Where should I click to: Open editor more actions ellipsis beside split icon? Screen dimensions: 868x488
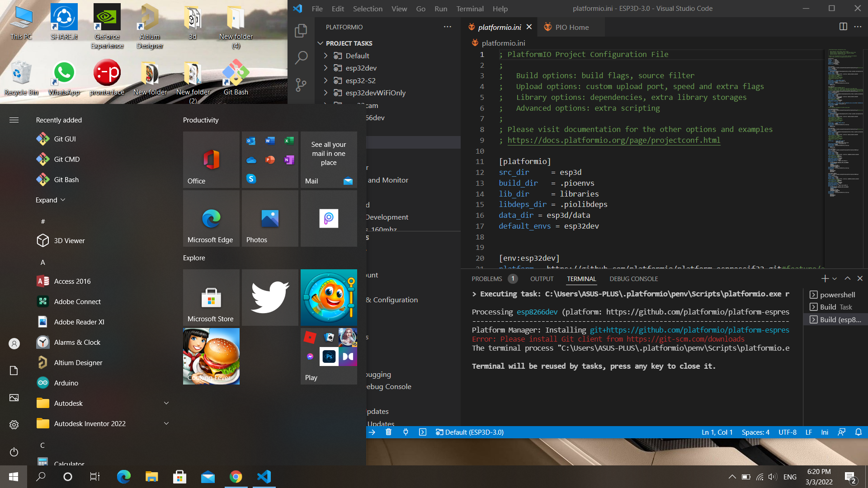pos(858,27)
